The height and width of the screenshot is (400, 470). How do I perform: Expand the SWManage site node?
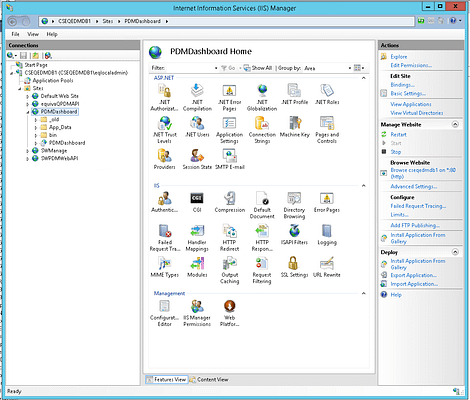click(x=27, y=151)
